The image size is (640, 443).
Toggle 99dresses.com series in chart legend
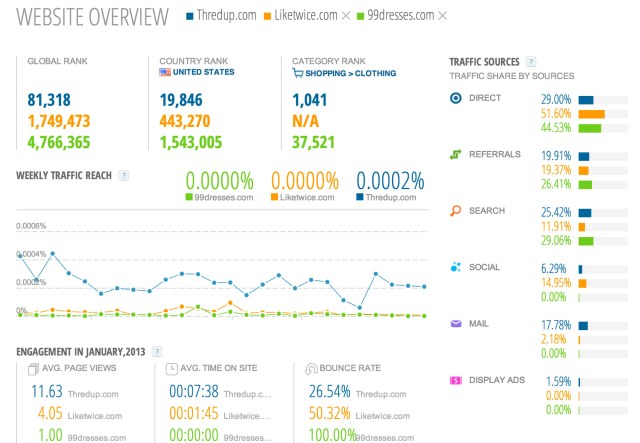pos(220,198)
